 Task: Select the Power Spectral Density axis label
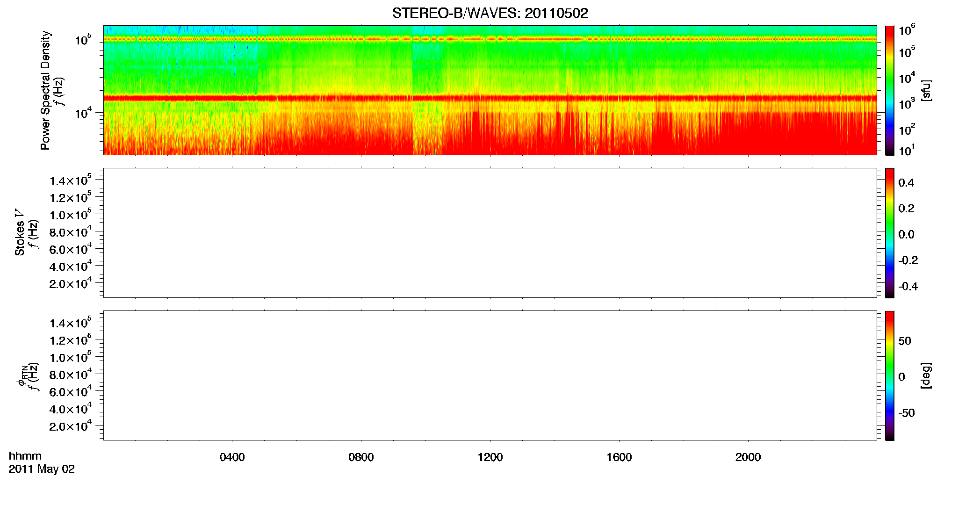[x=45, y=90]
